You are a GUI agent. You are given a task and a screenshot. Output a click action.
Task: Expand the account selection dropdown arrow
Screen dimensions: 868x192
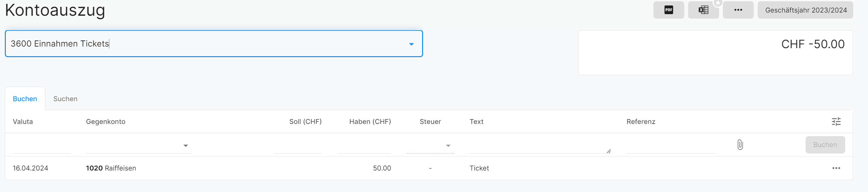pos(411,44)
